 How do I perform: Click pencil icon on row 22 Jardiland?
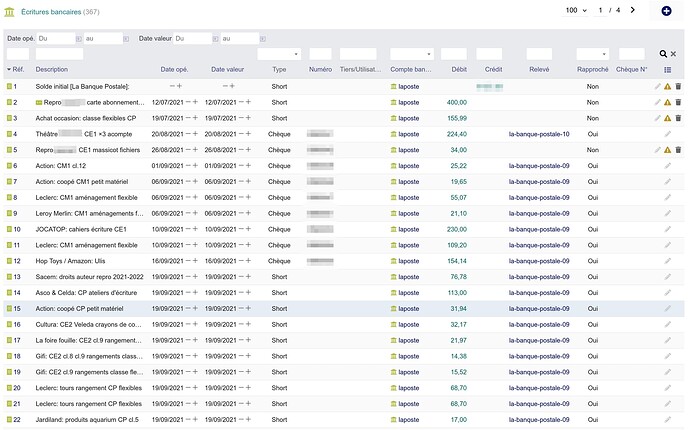(668, 419)
